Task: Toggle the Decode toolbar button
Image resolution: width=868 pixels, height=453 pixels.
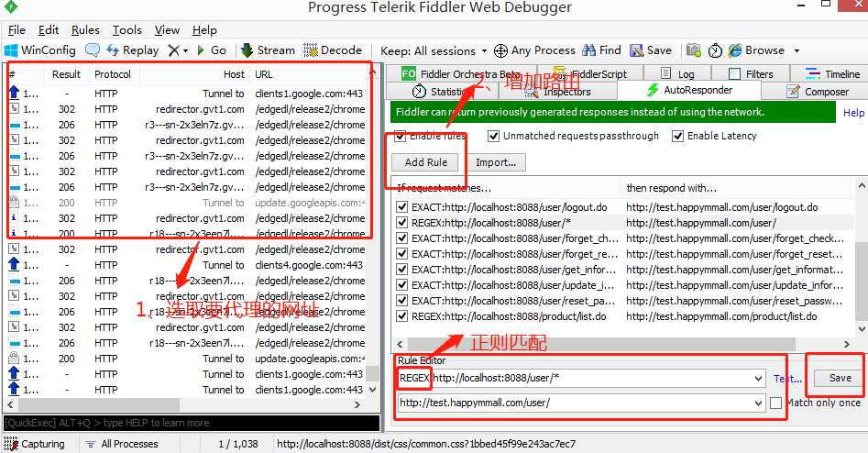Action: pyautogui.click(x=332, y=50)
